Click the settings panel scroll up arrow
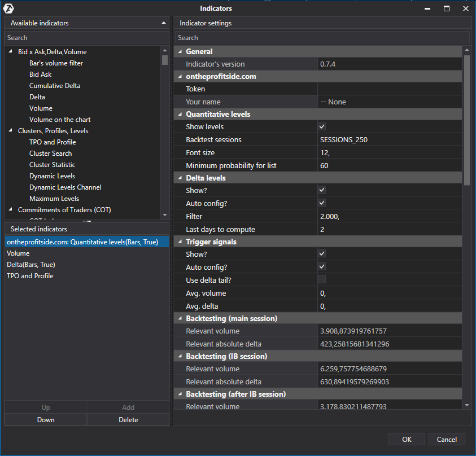 coord(467,50)
